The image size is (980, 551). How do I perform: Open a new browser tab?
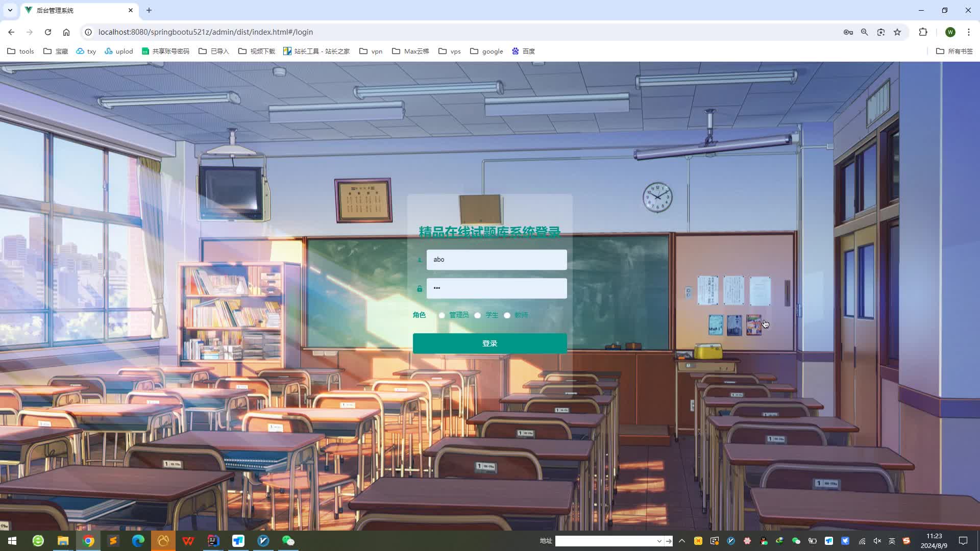pyautogui.click(x=149, y=10)
